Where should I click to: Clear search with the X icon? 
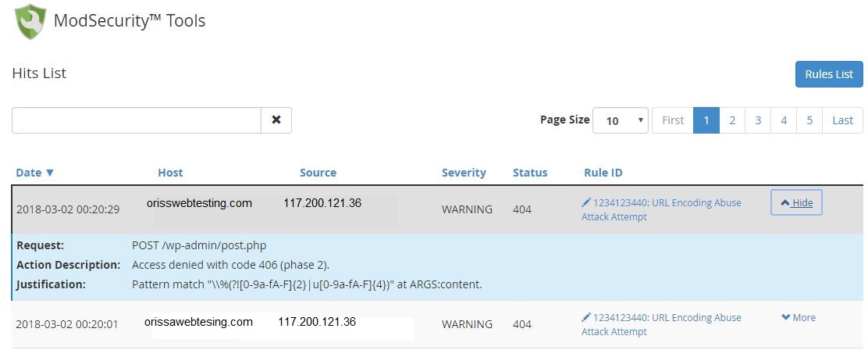pos(276,120)
